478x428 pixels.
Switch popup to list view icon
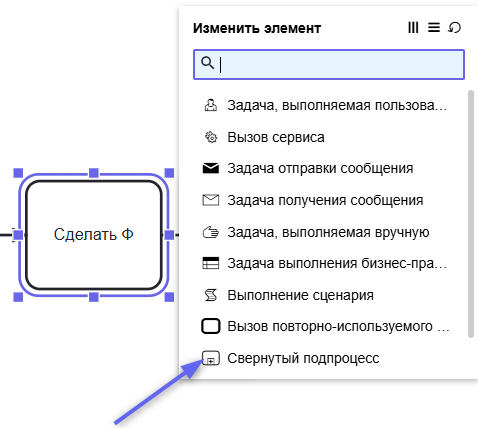point(434,27)
